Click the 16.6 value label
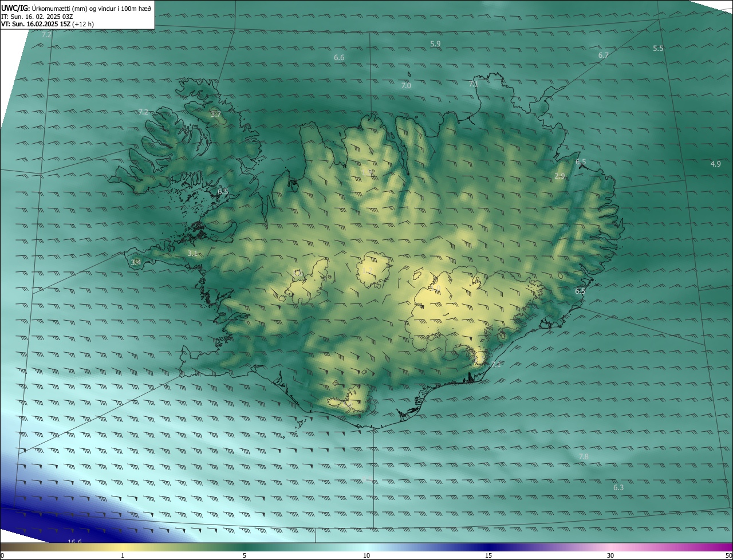 click(74, 542)
